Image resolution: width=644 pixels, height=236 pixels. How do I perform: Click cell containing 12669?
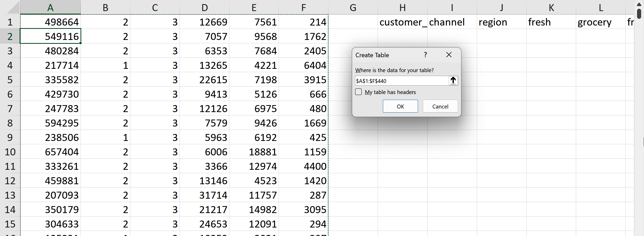point(204,22)
